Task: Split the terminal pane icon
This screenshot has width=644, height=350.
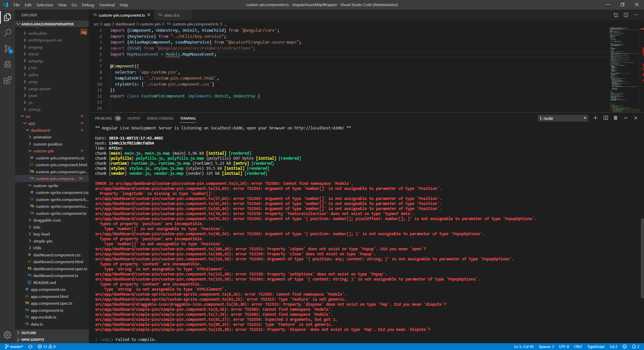Action: click(605, 118)
